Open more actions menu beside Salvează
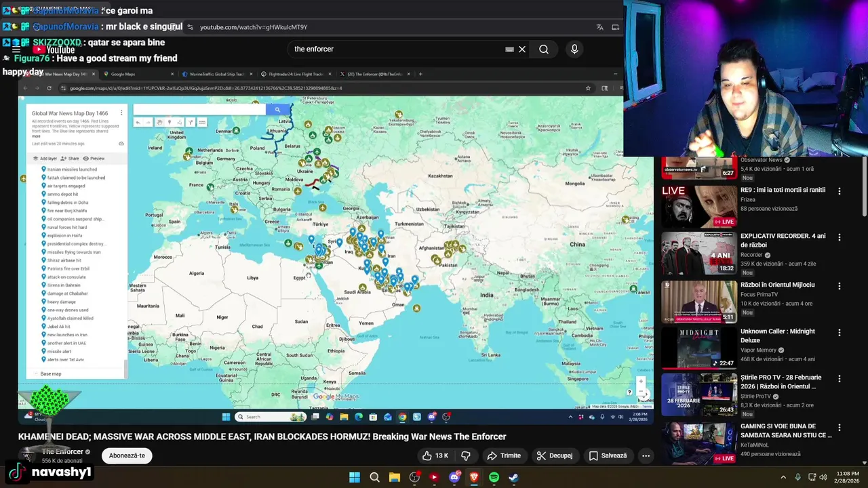 [646, 456]
